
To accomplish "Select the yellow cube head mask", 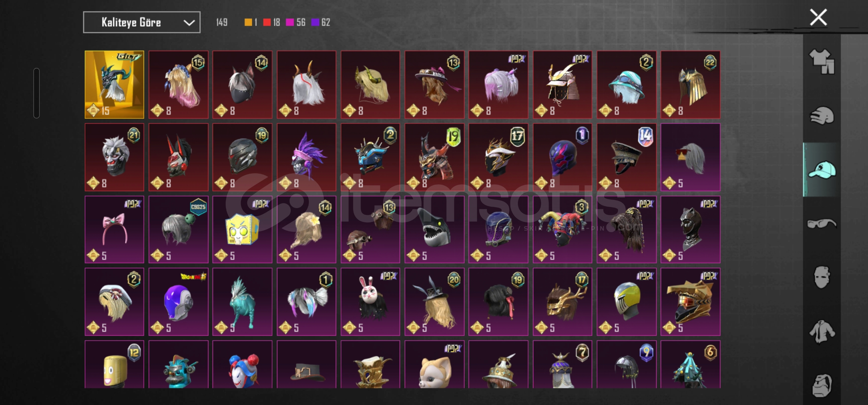I will (x=242, y=229).
